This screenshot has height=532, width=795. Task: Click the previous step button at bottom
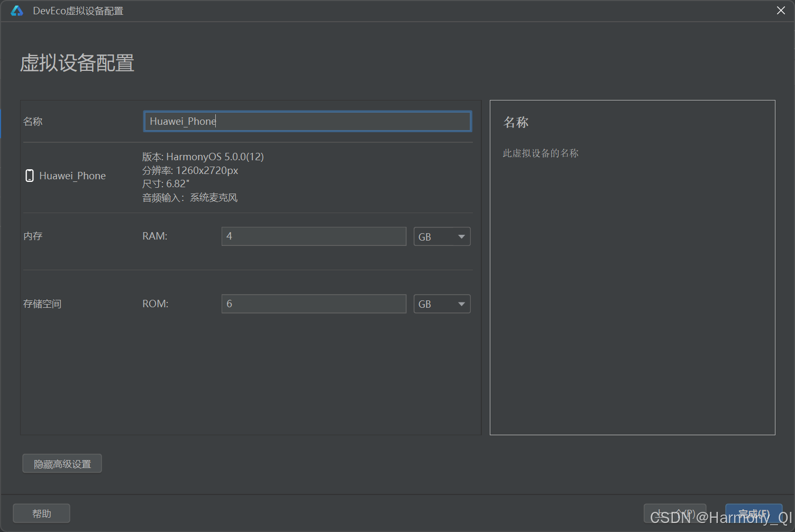click(675, 513)
